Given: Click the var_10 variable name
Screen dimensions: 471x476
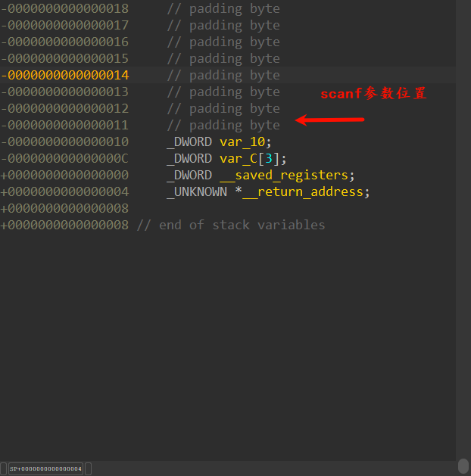Looking at the screenshot, I should tap(242, 142).
